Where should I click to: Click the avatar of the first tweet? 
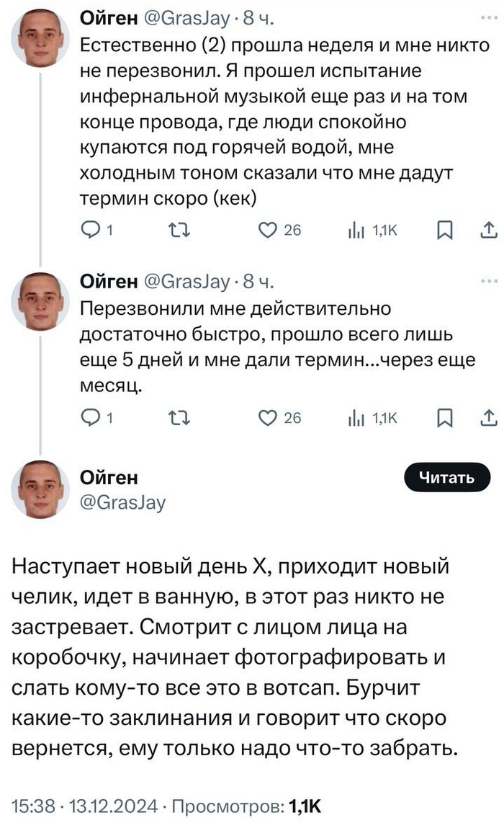tap(40, 37)
